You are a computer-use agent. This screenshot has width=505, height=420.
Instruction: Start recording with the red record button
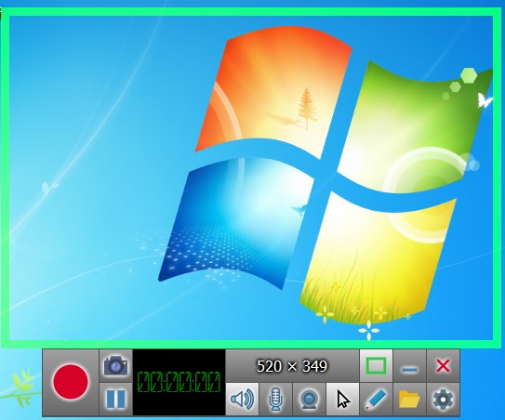point(71,382)
